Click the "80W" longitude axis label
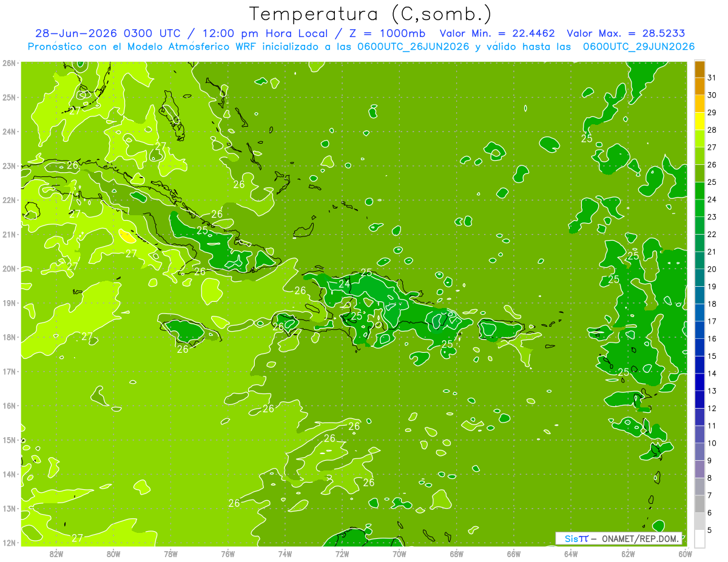The image size is (728, 562). (x=113, y=554)
